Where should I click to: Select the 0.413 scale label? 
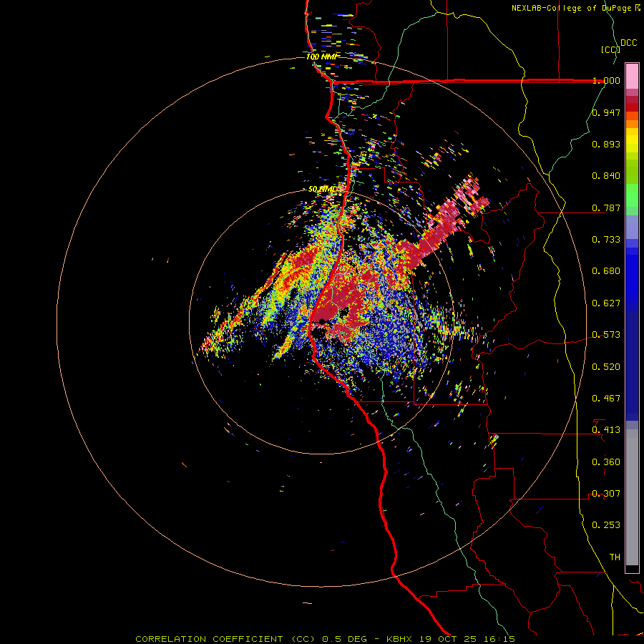(606, 430)
